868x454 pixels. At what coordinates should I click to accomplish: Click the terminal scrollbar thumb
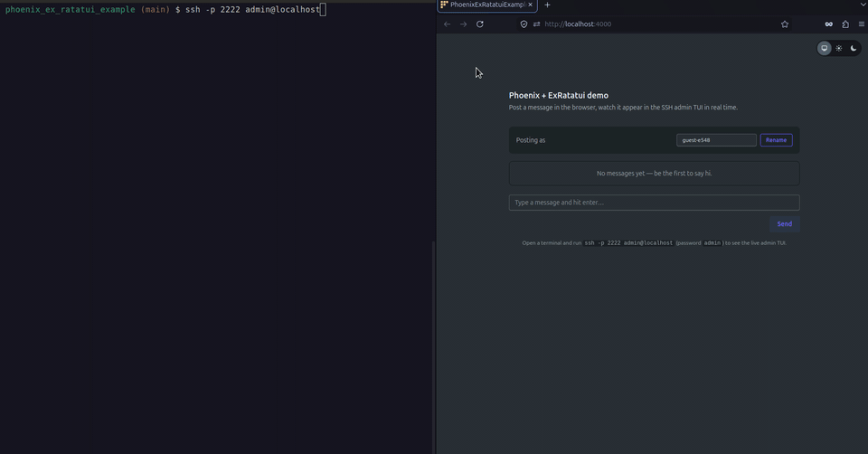tap(433, 347)
